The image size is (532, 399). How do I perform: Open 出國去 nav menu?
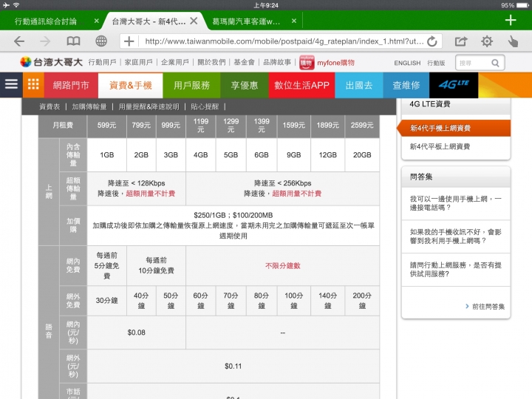coord(359,85)
